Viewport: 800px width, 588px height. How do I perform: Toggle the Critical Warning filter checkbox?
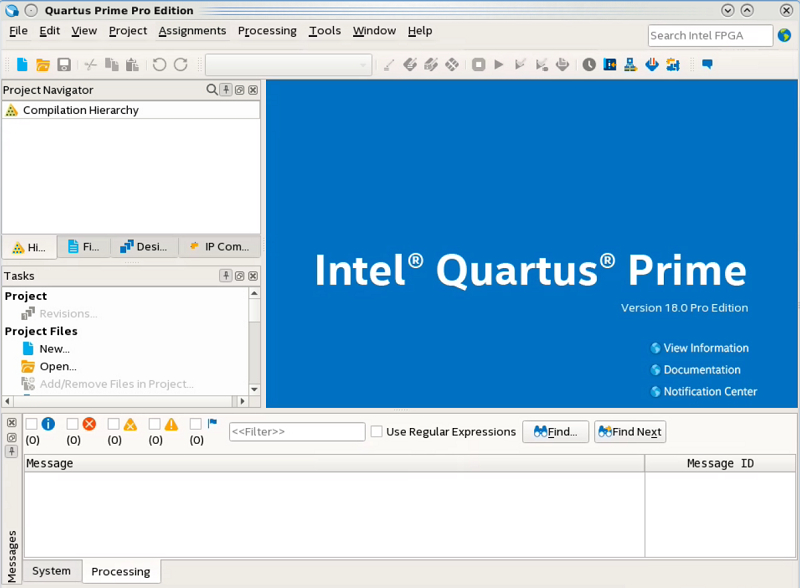point(114,424)
